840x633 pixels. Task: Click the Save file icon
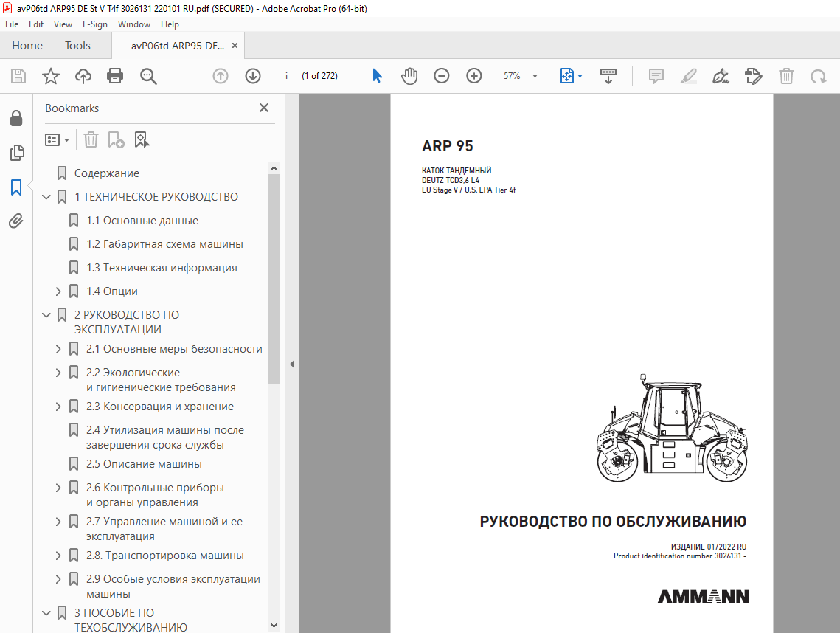coord(18,76)
